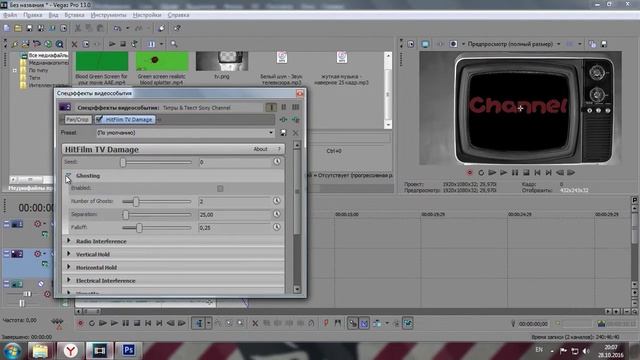
Task: Open Yandex browser from the taskbar
Action: 71,350
